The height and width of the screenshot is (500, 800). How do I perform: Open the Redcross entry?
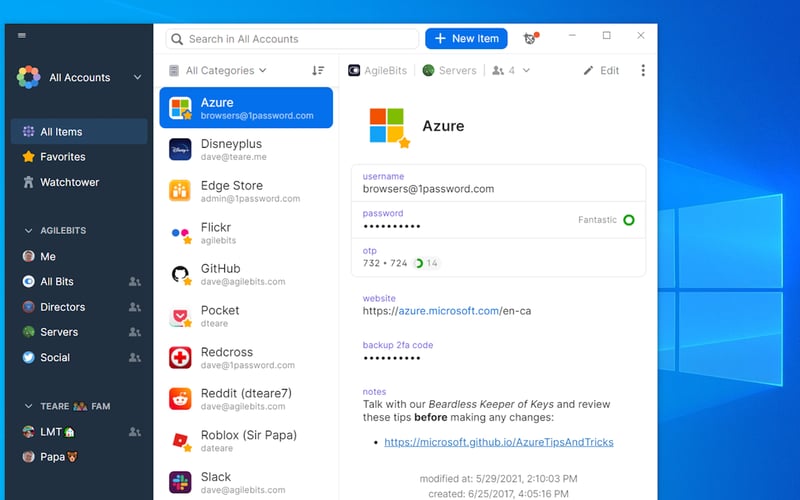(x=246, y=358)
